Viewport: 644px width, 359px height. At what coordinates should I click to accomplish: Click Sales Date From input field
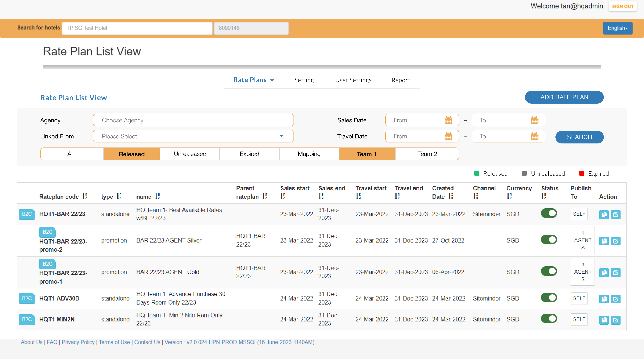click(422, 120)
